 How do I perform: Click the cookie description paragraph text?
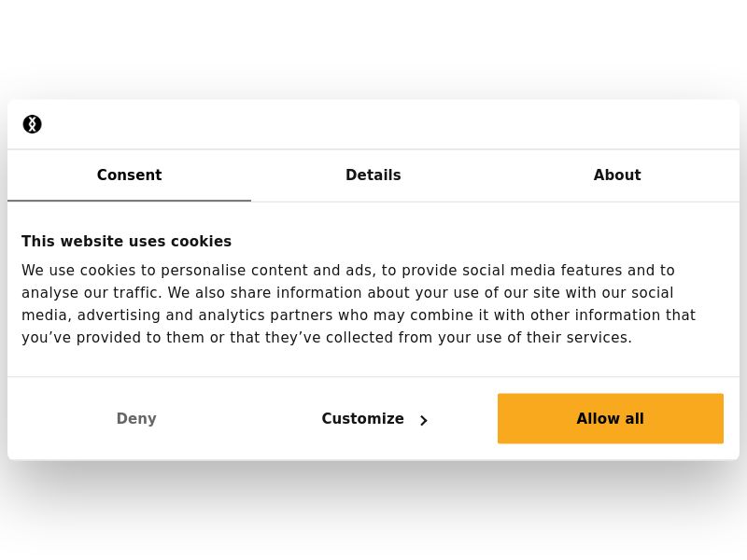[359, 303]
